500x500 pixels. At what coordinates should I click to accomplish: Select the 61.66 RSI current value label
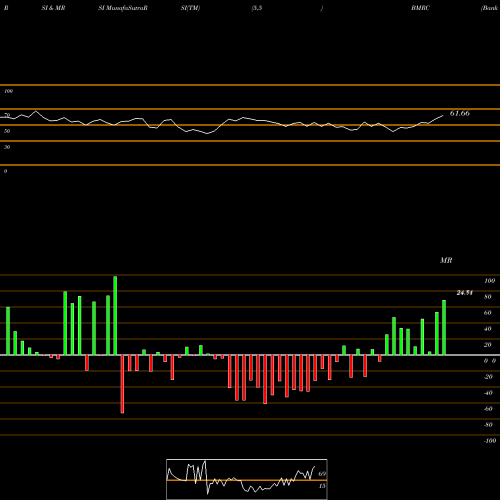click(x=460, y=113)
